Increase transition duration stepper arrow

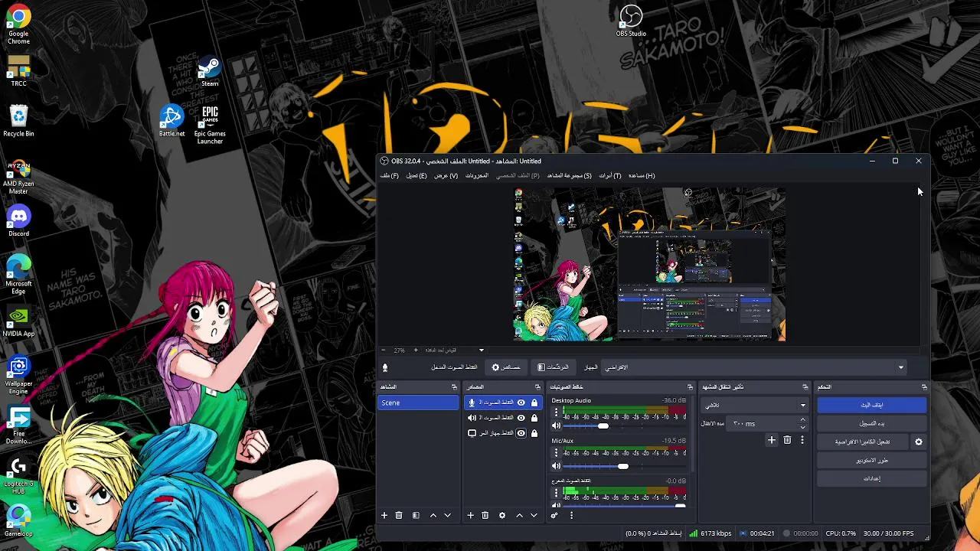[802, 420]
